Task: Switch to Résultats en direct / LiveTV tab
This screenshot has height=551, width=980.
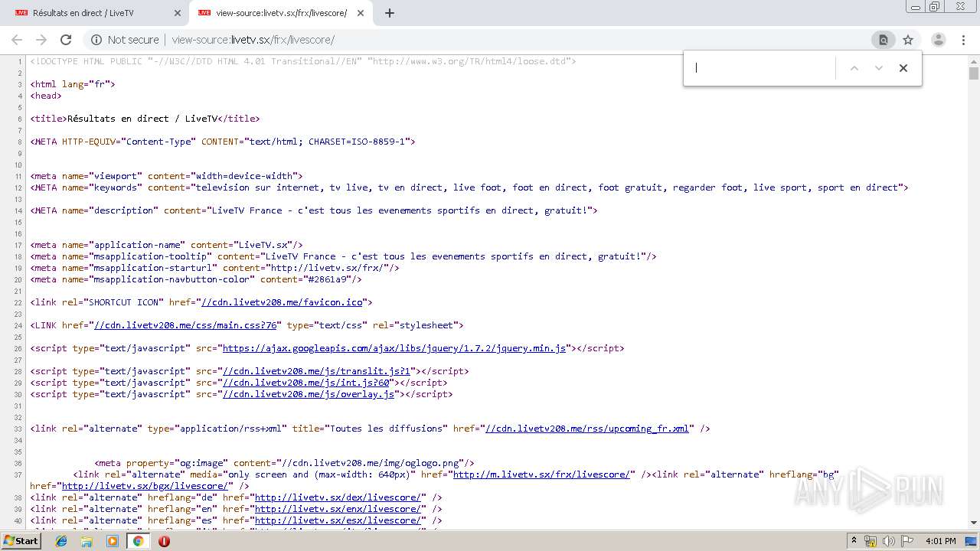Action: [x=97, y=13]
